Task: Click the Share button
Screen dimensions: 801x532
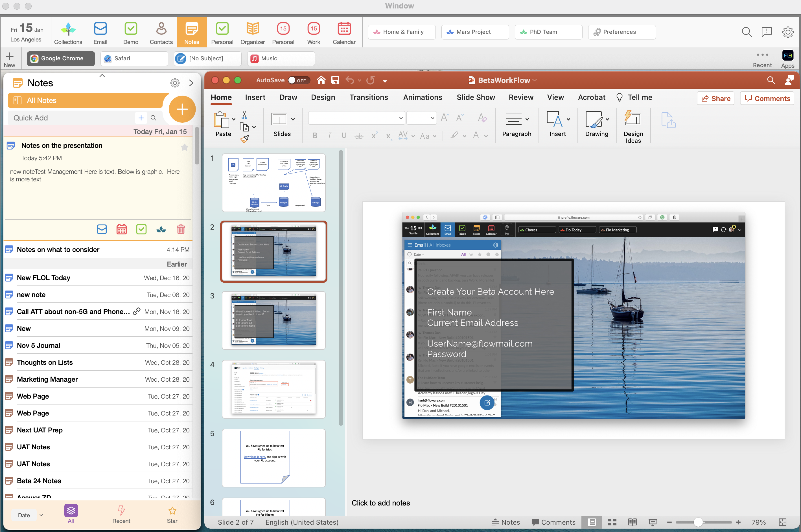Action: click(715, 98)
